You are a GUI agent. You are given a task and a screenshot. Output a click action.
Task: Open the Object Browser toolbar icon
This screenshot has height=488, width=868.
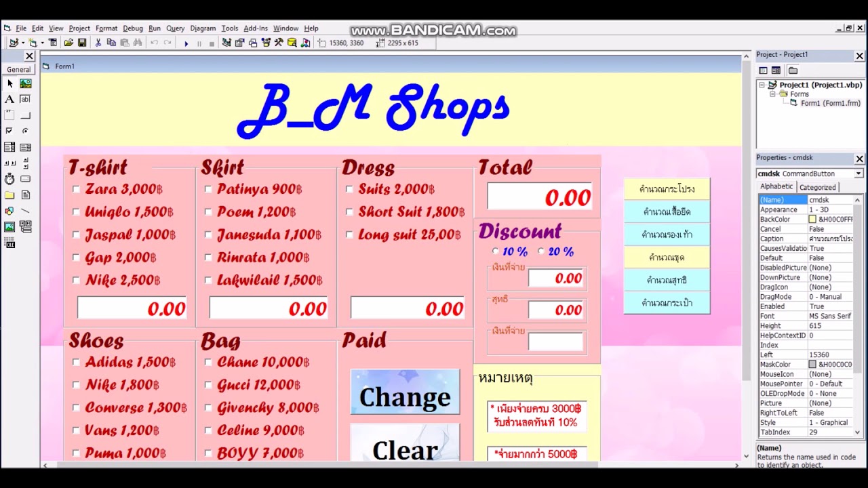click(x=266, y=43)
